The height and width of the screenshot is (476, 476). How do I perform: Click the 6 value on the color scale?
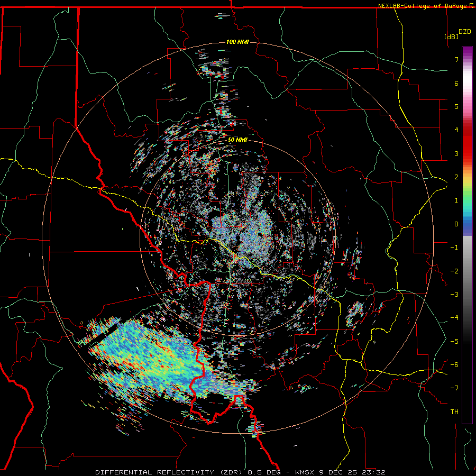(x=456, y=83)
